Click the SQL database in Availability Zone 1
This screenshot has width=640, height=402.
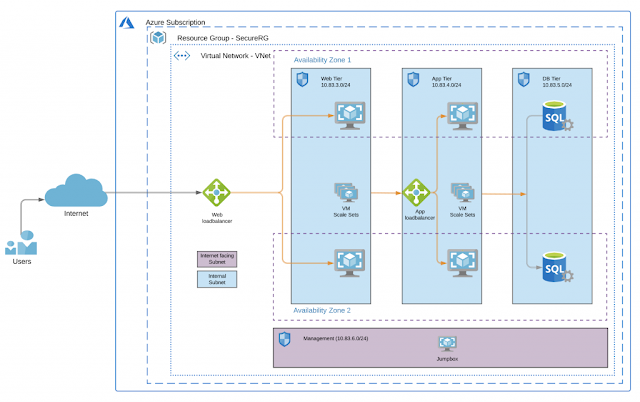[555, 122]
